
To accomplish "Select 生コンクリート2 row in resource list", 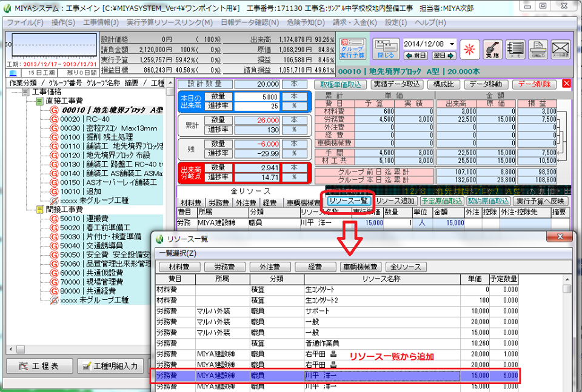I will [336, 300].
